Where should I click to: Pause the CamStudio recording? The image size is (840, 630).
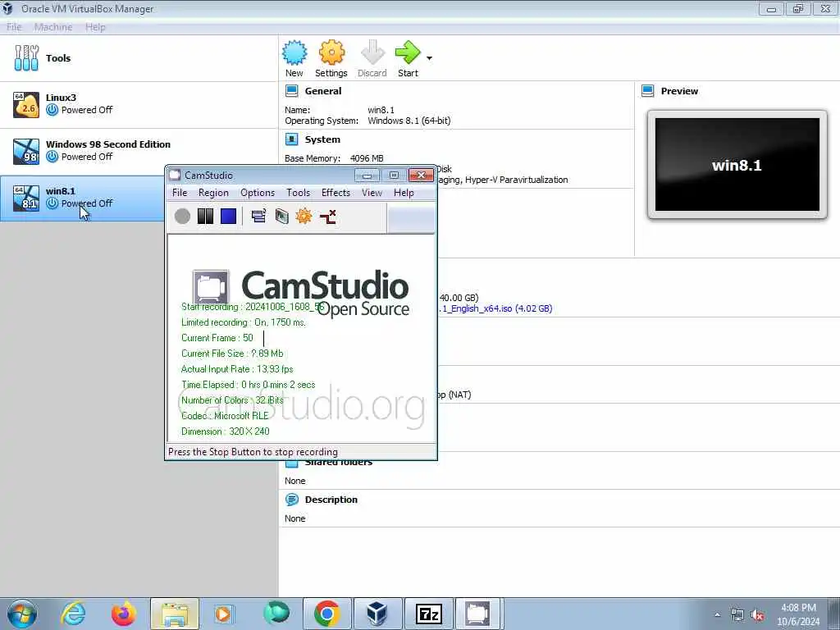(x=205, y=216)
